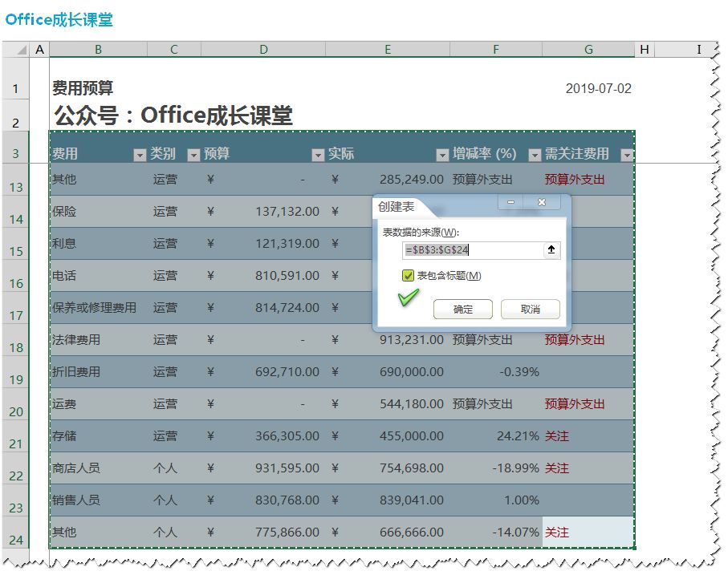The height and width of the screenshot is (575, 728).
Task: Cancel the dialog with 取消 button
Action: point(531,310)
